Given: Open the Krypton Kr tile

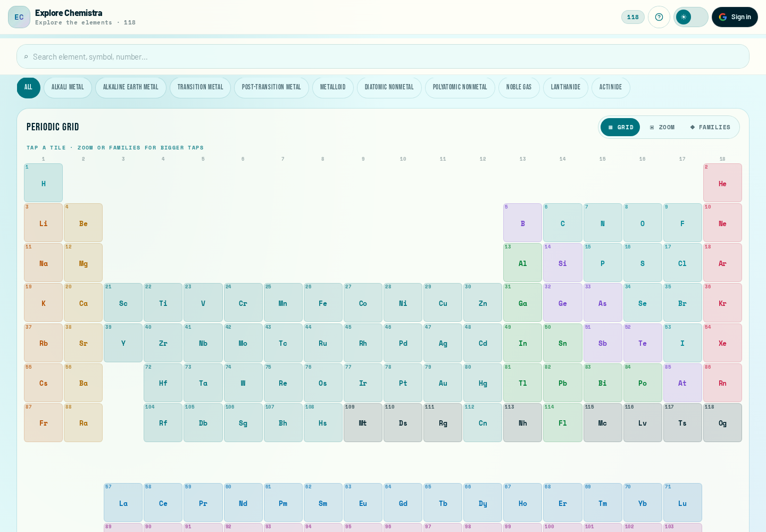Looking at the screenshot, I should click(x=722, y=303).
